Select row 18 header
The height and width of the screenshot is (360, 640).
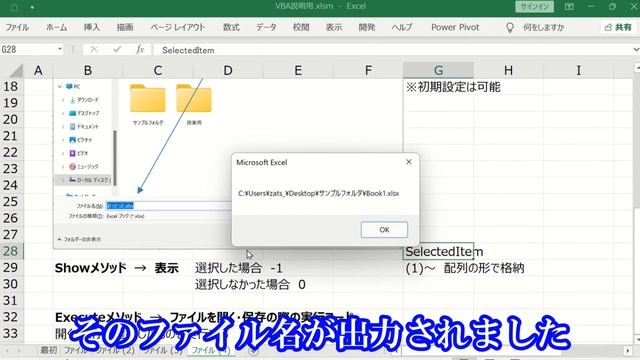pyautogui.click(x=11, y=87)
